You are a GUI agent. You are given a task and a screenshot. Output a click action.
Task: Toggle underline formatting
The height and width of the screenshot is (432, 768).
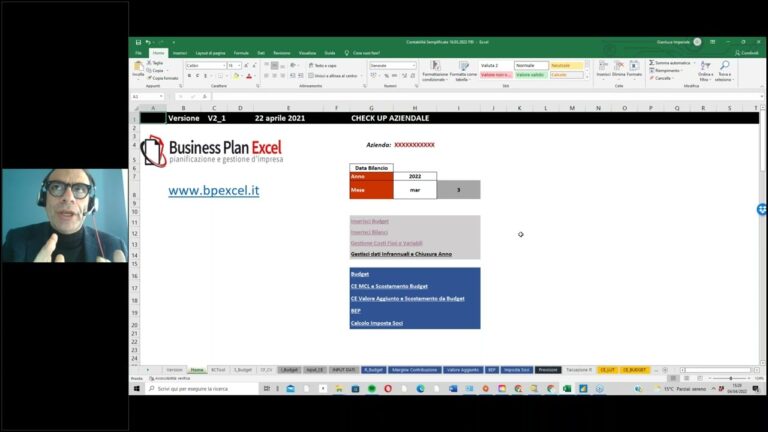tap(205, 76)
